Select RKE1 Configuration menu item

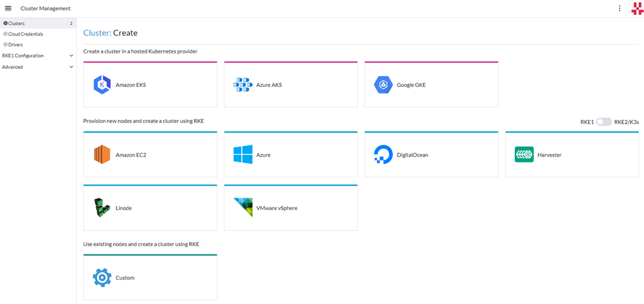click(x=23, y=55)
